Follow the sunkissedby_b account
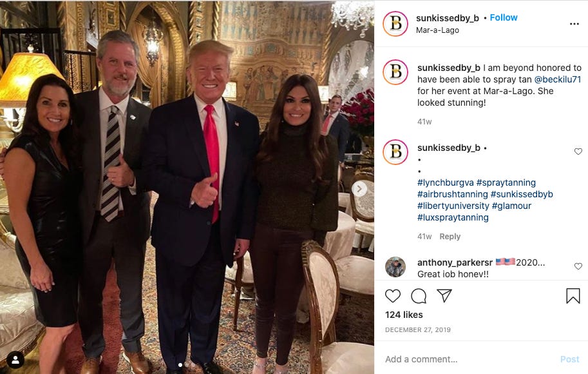The image size is (588, 374). [x=504, y=17]
